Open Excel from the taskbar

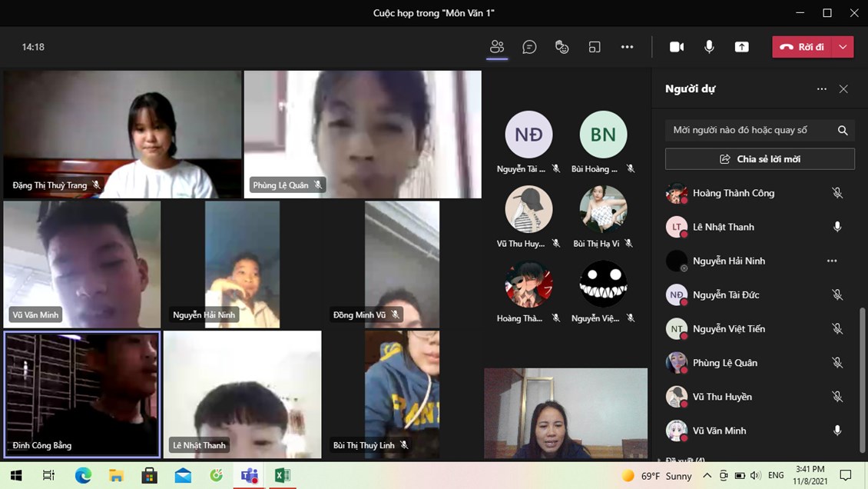click(x=283, y=476)
